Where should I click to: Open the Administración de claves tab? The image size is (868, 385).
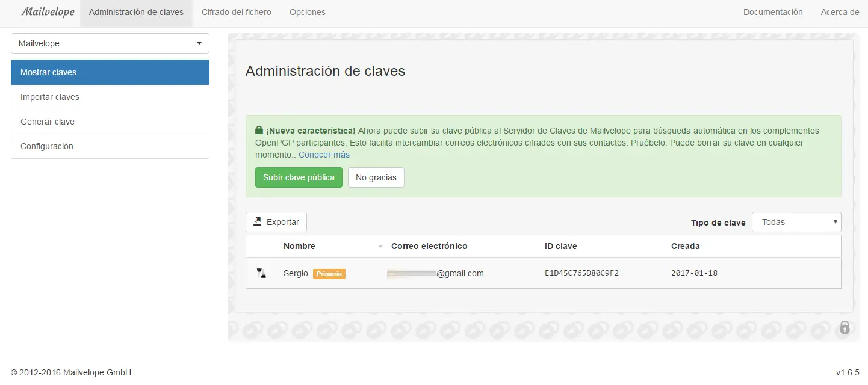click(136, 12)
